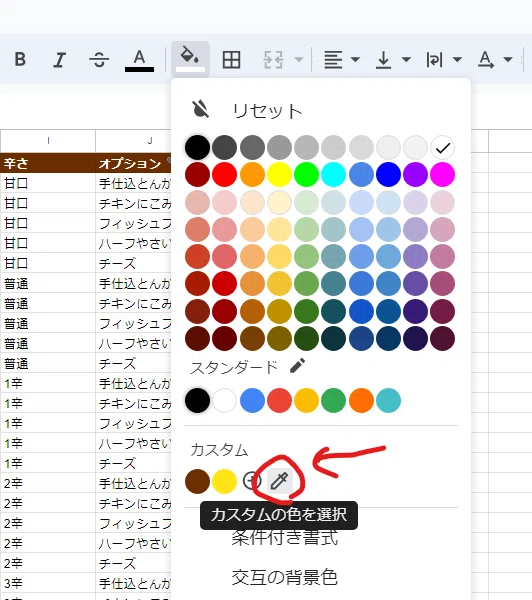
Task: Select the white standard color swatch
Action: (x=224, y=400)
